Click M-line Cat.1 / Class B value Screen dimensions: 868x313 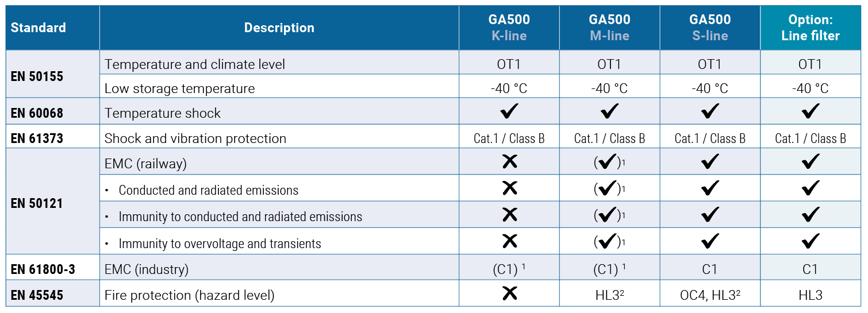click(609, 138)
